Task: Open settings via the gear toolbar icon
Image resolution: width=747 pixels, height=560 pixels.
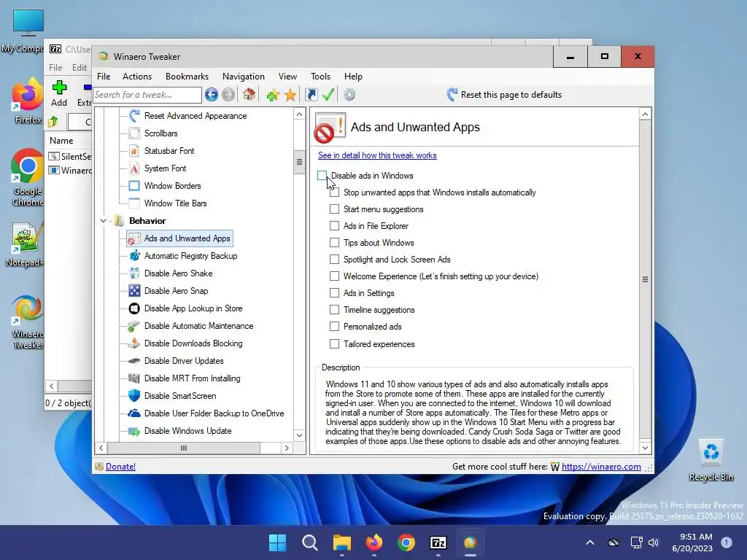Action: [349, 95]
